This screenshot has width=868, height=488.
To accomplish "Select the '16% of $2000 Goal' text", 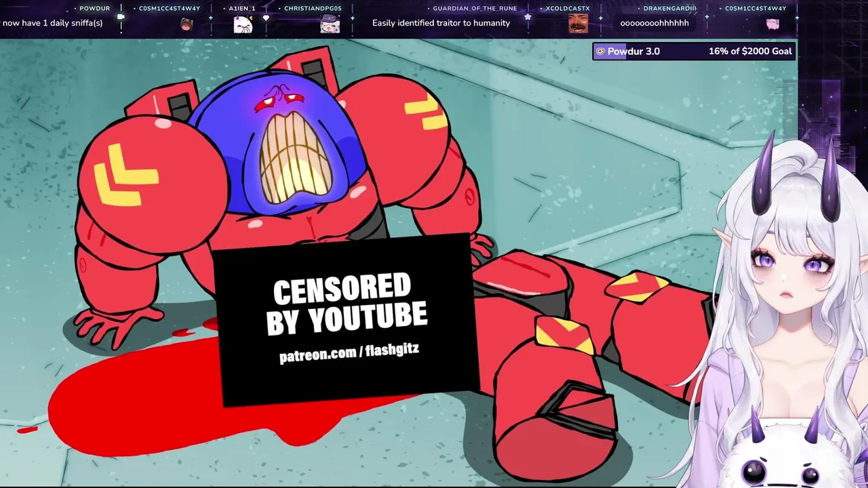I will point(750,51).
